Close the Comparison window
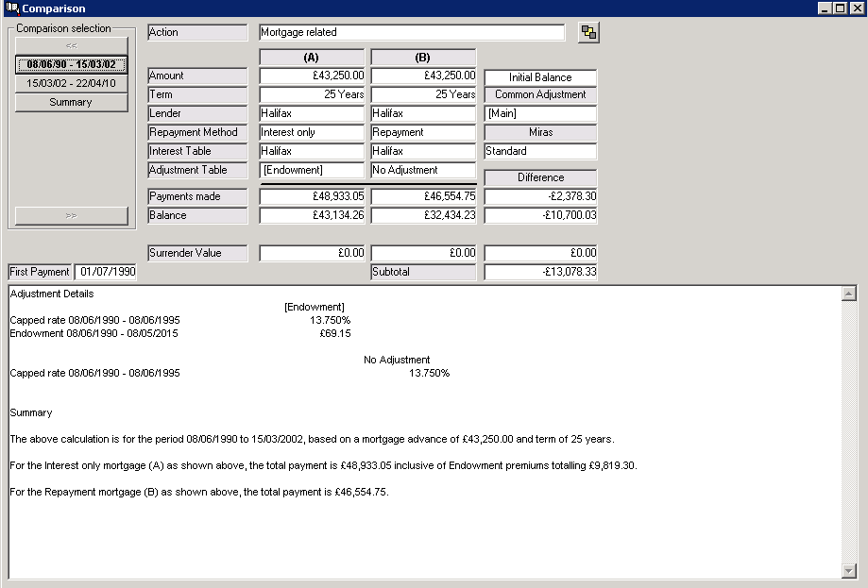Screen dimensions: 868x588 click(x=857, y=8)
